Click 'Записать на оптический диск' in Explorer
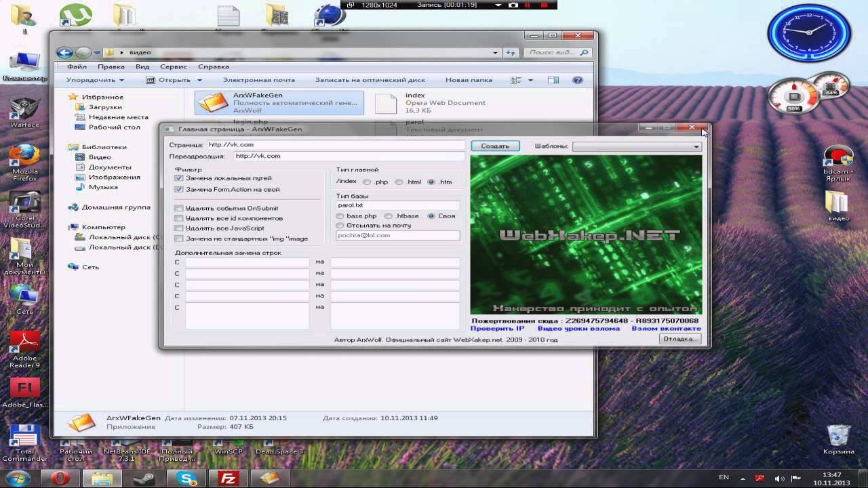This screenshot has height=488, width=868. (370, 80)
